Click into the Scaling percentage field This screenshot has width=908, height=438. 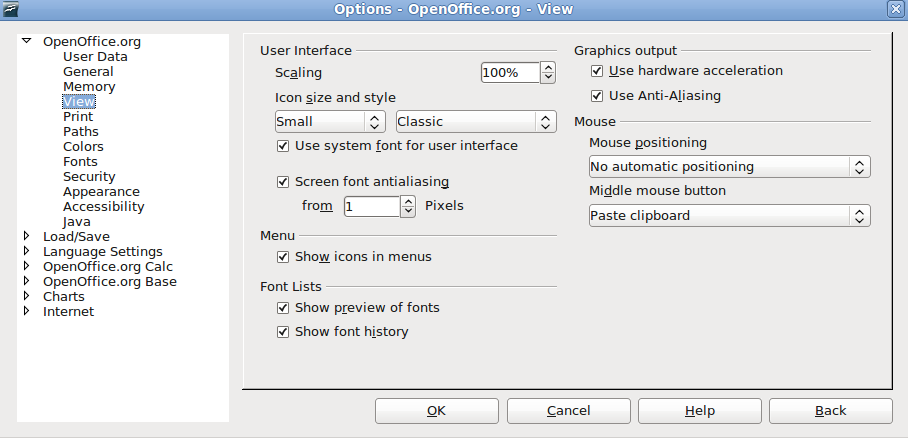point(510,72)
